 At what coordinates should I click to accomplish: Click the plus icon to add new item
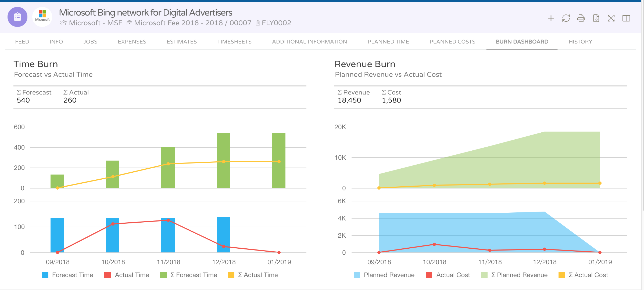coord(550,18)
